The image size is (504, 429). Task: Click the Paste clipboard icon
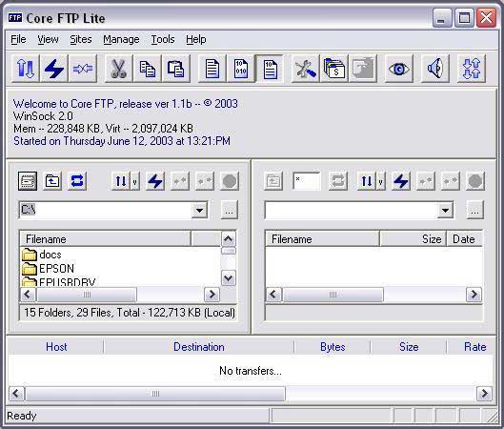tap(176, 69)
